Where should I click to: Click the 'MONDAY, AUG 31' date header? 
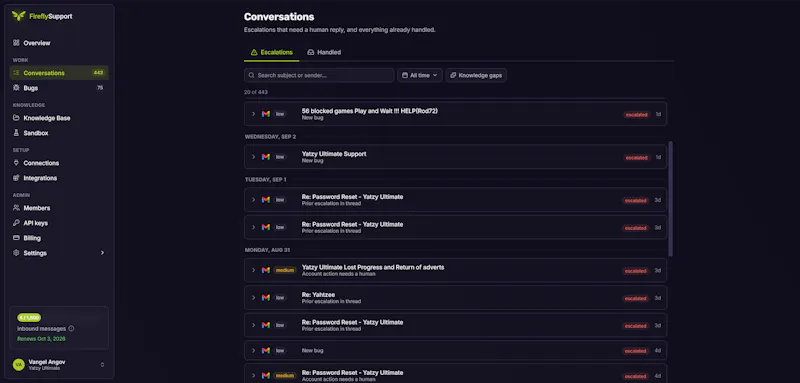[267, 250]
